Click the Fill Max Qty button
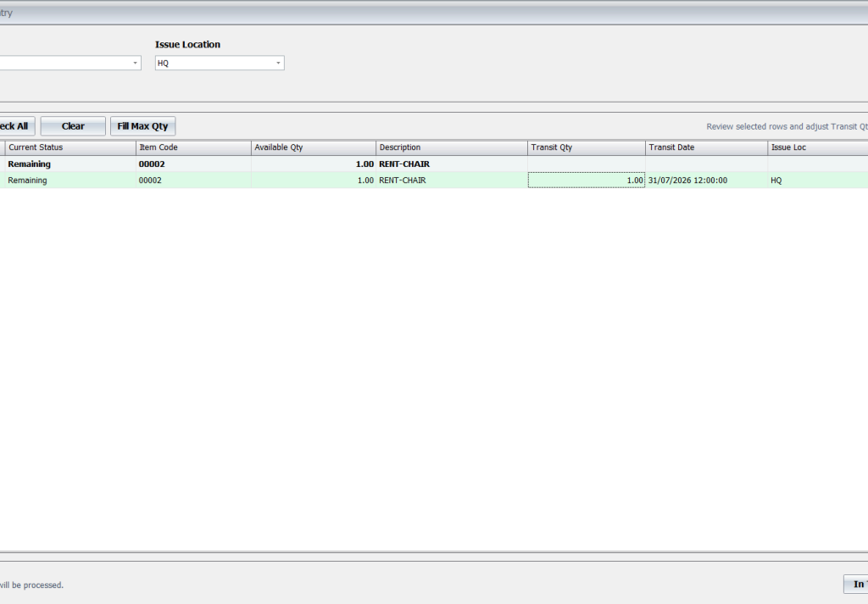Viewport: 868px width, 604px height. click(x=142, y=126)
